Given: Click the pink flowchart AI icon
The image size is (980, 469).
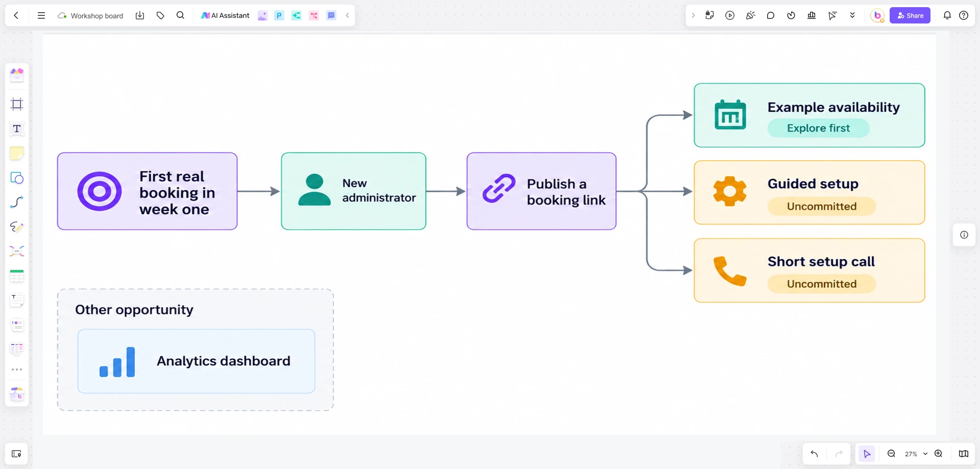Looking at the screenshot, I should 314,15.
